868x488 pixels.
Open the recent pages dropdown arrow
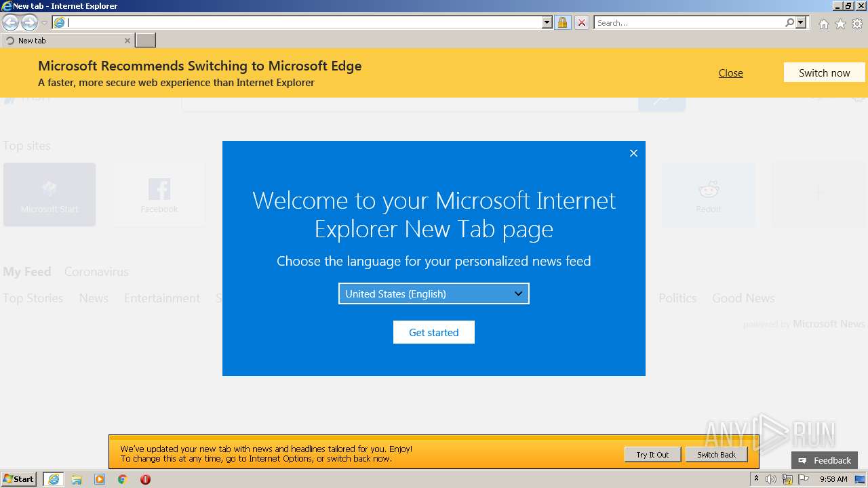pos(44,23)
